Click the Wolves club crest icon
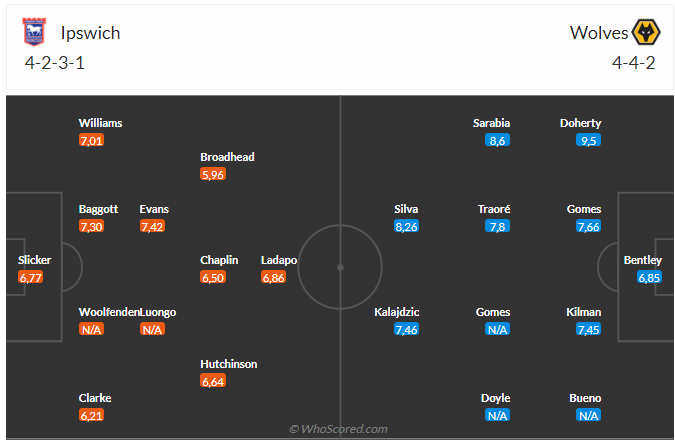Screen dimensions: 675x440 pyautogui.click(x=645, y=33)
